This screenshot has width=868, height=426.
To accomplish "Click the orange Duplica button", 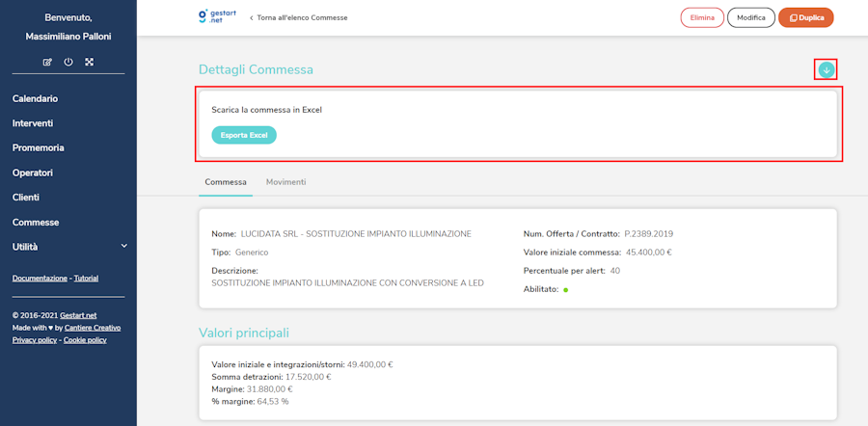I will pyautogui.click(x=806, y=17).
